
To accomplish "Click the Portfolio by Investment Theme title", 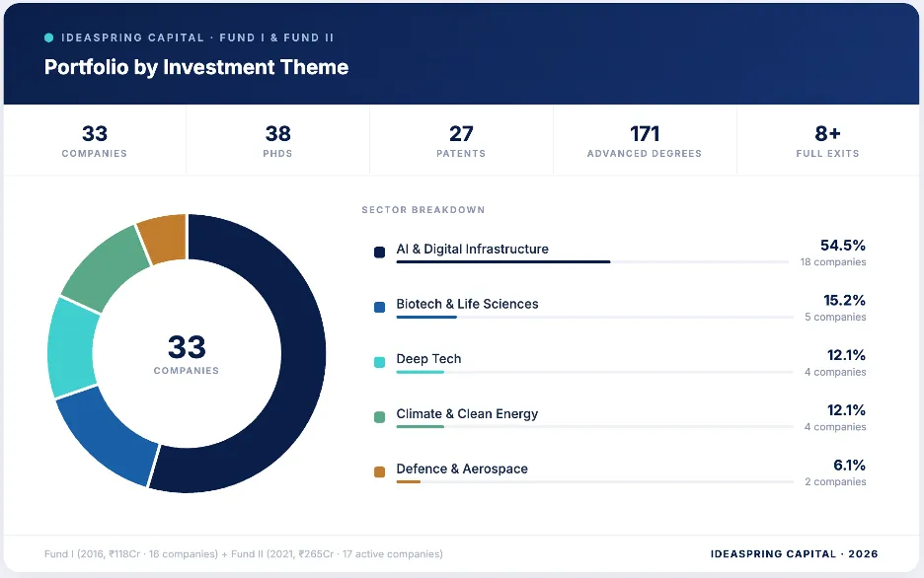I will pos(196,67).
